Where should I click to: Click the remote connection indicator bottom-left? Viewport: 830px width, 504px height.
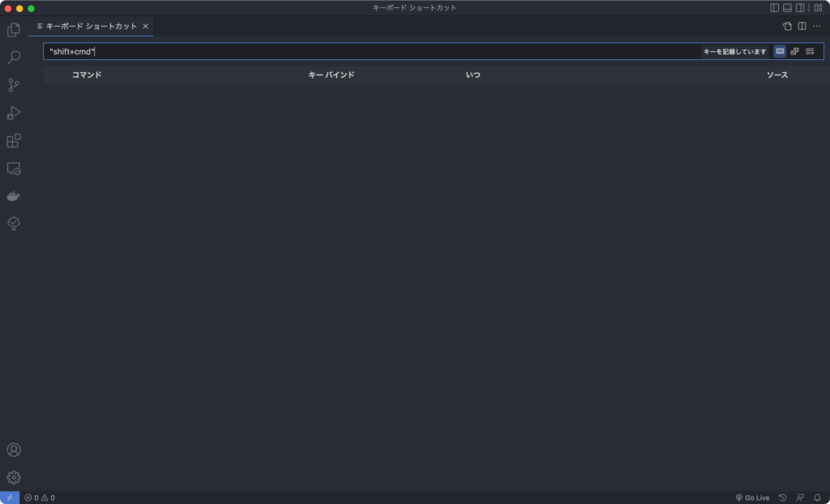8,497
